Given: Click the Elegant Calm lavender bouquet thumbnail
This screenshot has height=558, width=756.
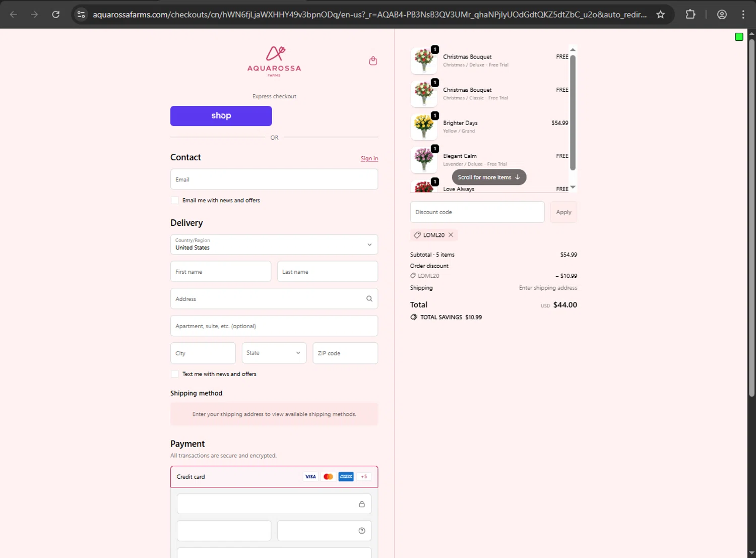Looking at the screenshot, I should (424, 160).
